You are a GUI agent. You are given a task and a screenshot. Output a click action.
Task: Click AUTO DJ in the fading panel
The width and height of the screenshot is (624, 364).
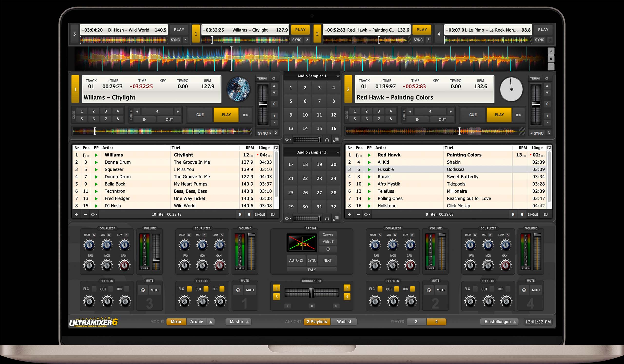click(x=296, y=260)
